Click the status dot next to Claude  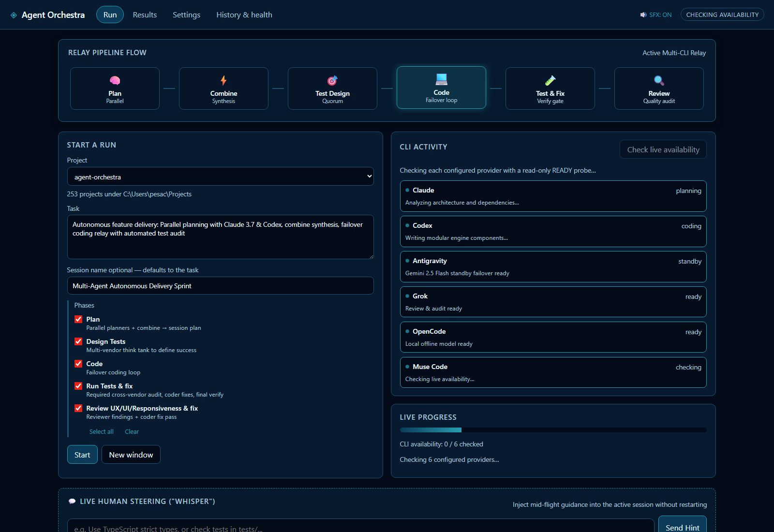(x=407, y=190)
